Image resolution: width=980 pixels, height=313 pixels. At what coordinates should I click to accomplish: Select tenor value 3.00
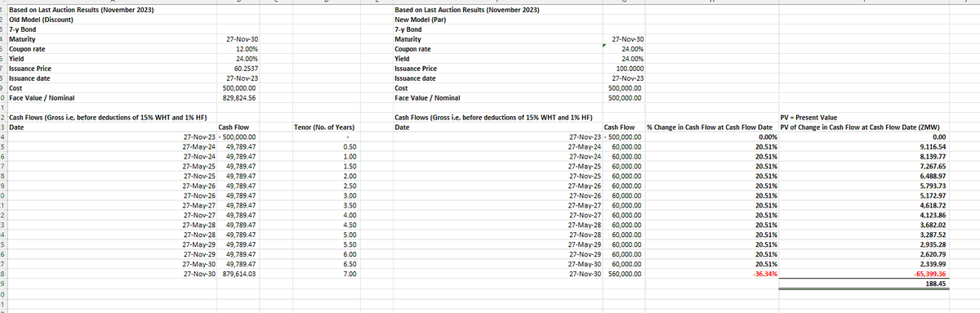(x=349, y=195)
